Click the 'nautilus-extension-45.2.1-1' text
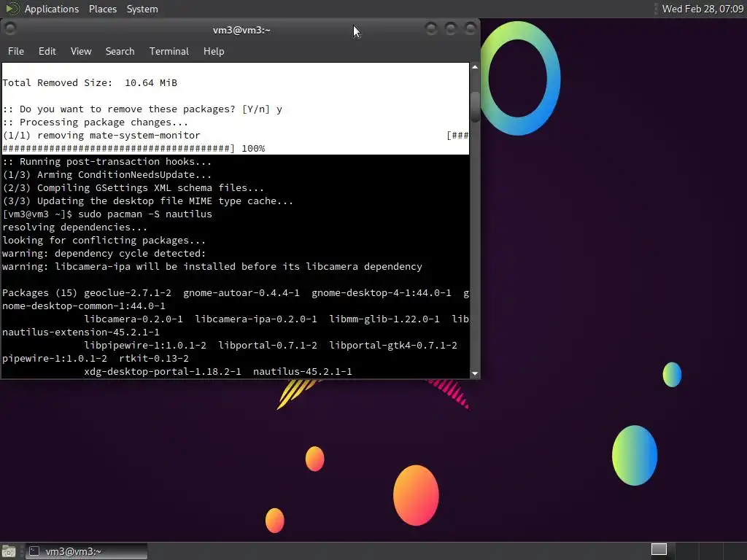This screenshot has height=560, width=747. click(x=81, y=332)
